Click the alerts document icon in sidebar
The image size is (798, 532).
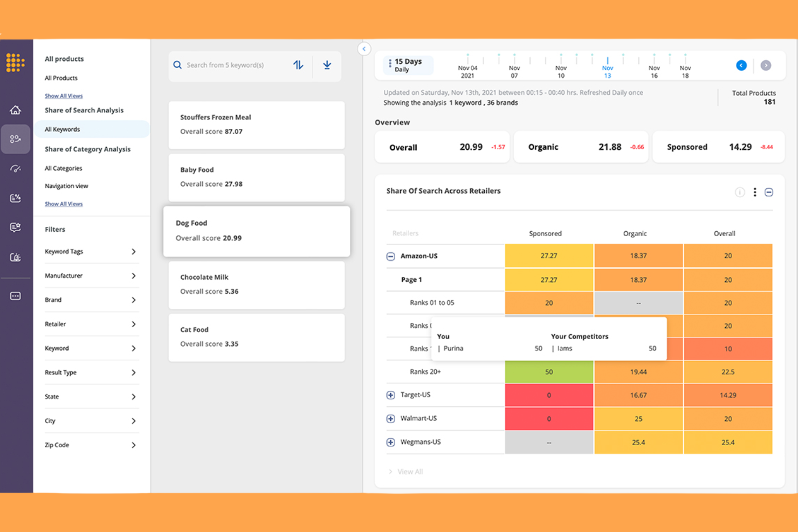(x=16, y=257)
